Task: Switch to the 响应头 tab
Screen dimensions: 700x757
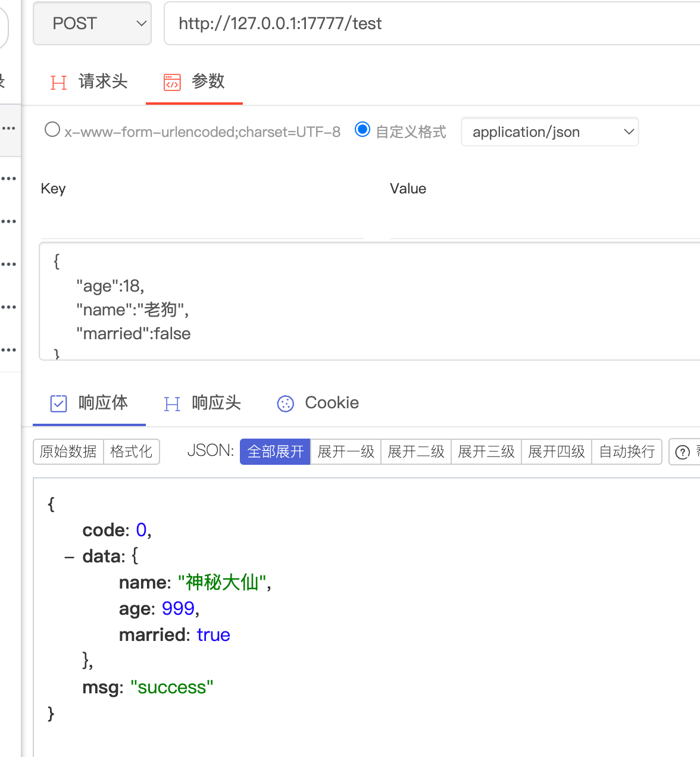Action: pyautogui.click(x=216, y=403)
